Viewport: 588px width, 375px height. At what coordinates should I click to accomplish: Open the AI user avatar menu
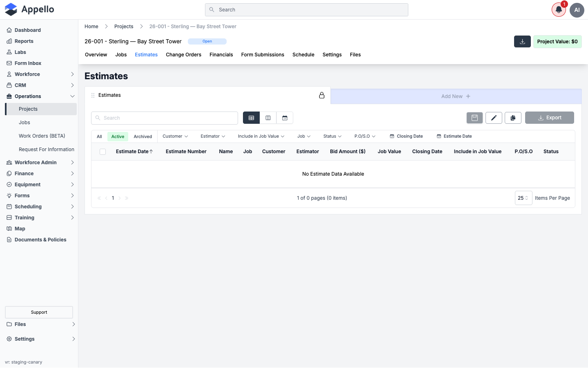[577, 10]
